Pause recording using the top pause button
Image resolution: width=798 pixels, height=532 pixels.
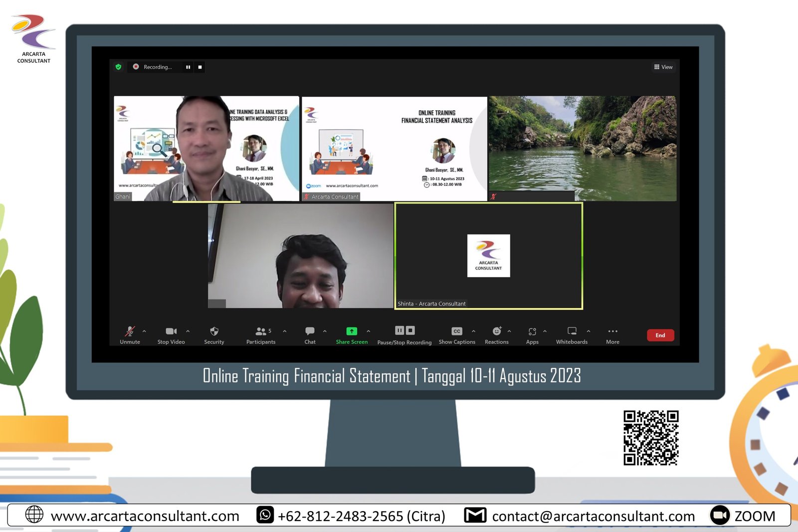click(x=188, y=67)
